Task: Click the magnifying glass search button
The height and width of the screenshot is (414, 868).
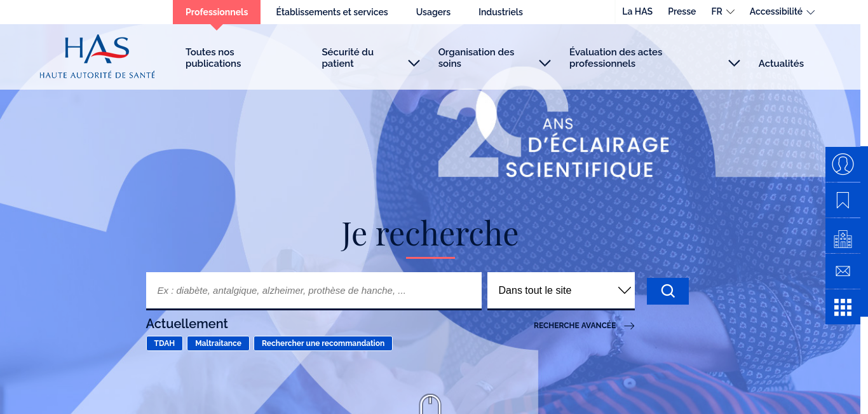Action: 668,291
